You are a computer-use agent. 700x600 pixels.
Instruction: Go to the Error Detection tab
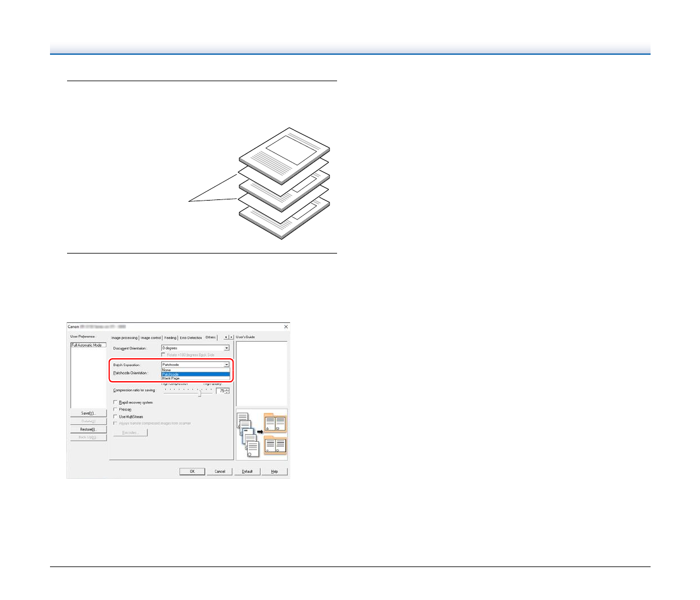pos(191,338)
